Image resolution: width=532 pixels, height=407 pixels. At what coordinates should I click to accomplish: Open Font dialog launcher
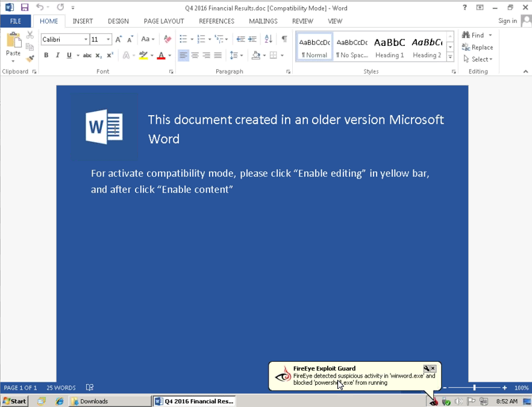pyautogui.click(x=171, y=72)
